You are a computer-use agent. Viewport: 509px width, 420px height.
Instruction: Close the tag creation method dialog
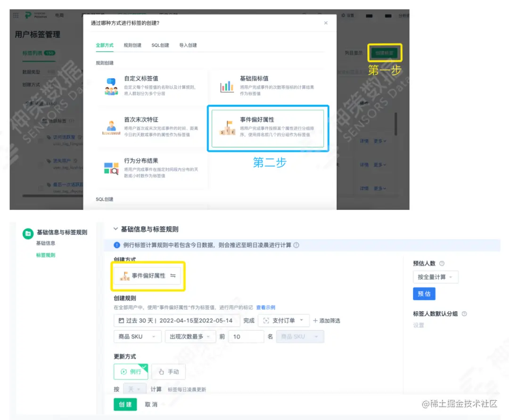pos(326,23)
